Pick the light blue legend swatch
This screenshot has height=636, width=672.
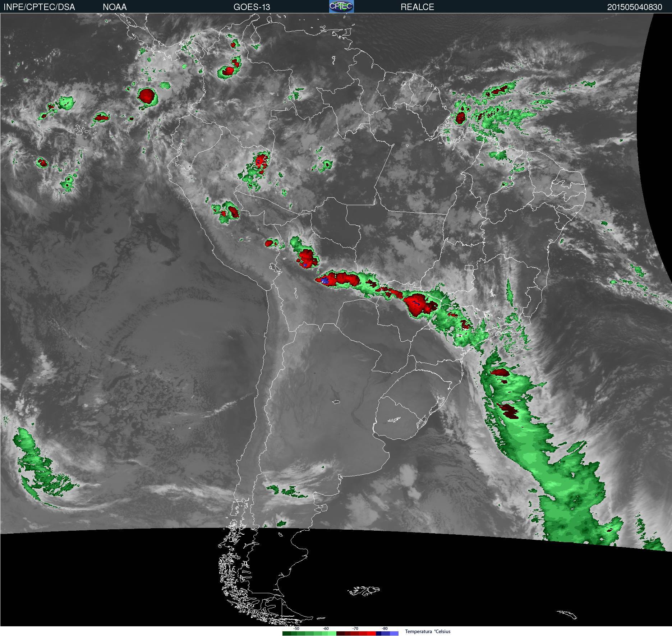394,633
